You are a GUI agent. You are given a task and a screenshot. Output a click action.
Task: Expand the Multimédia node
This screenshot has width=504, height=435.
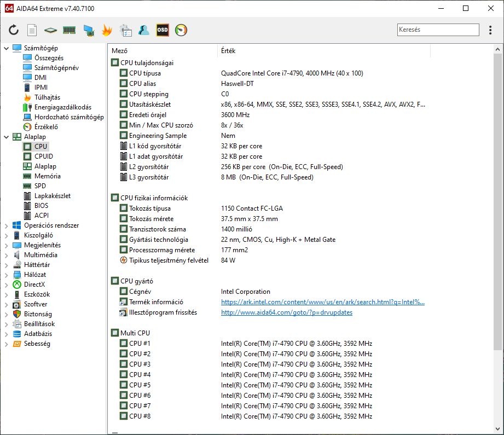[x=6, y=256]
